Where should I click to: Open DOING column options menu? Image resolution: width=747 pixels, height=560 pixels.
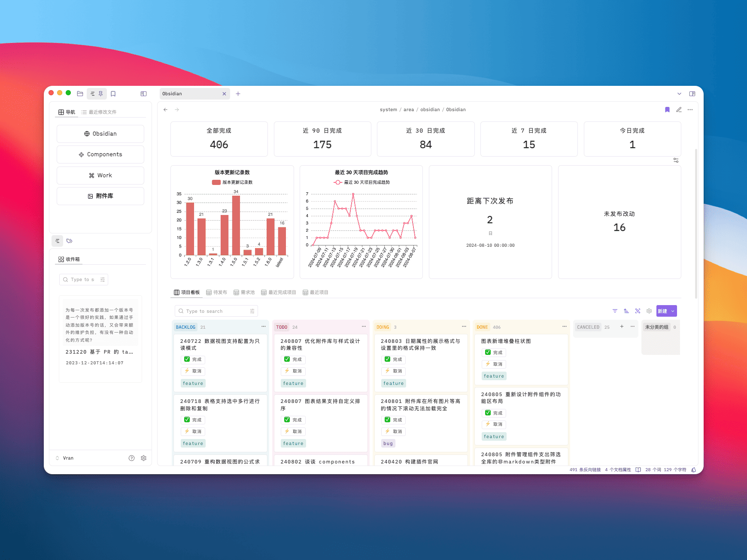tap(464, 327)
